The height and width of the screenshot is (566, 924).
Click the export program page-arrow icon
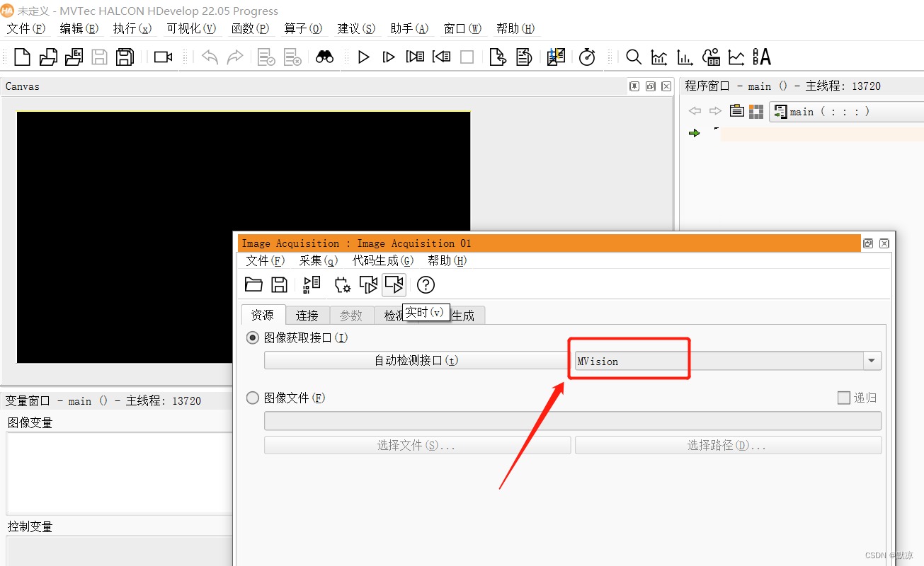[x=498, y=57]
